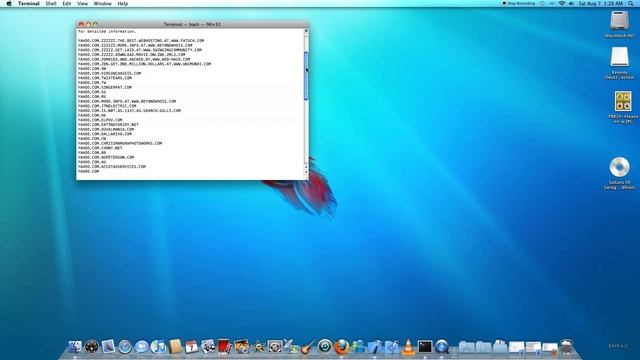Open the camera-lens screen capture app in the Dock

pos(275,347)
